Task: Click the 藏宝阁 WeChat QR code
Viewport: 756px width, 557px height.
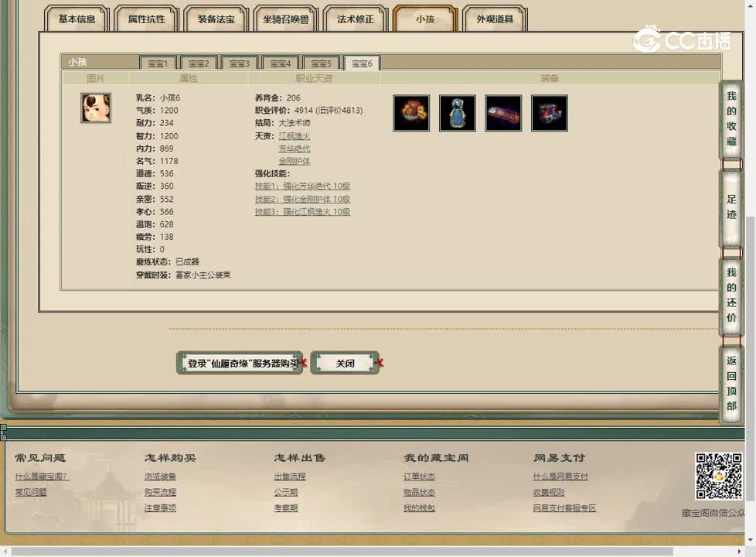Action: [718, 476]
